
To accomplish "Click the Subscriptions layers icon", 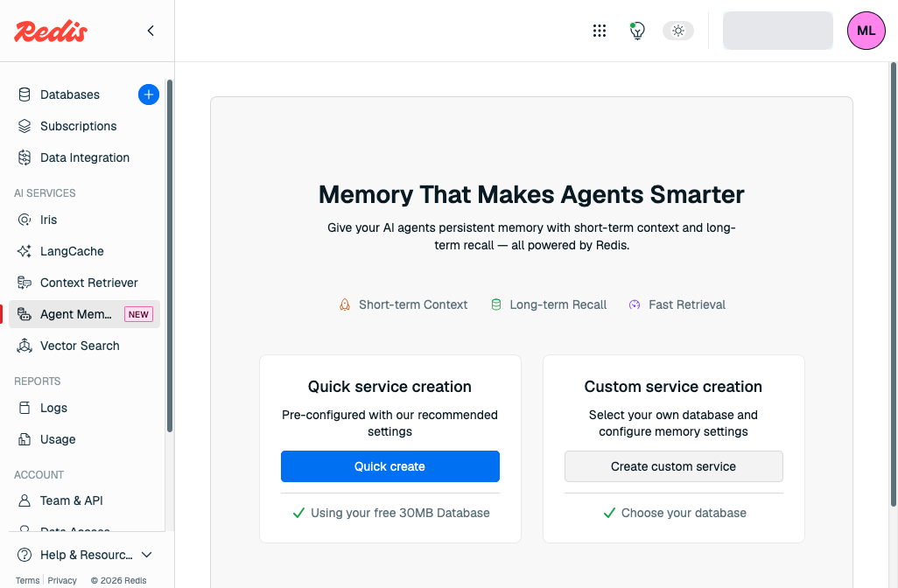I will pos(24,126).
